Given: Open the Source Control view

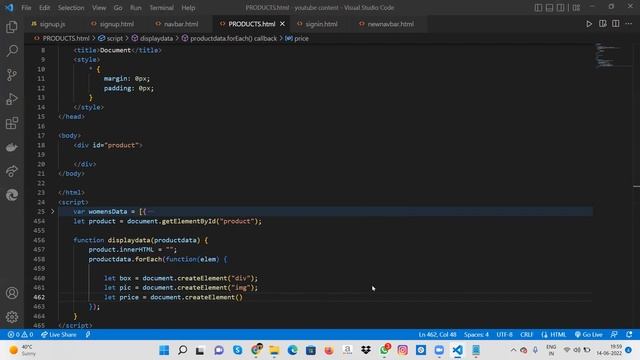Looking at the screenshot, I should pyautogui.click(x=12, y=75).
